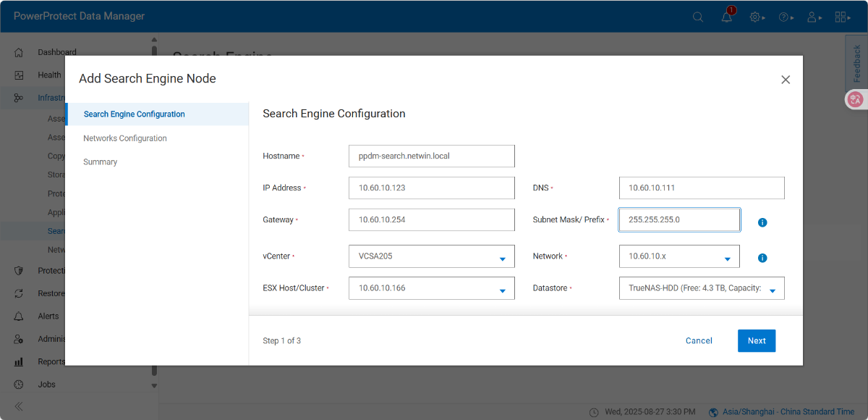Open the vCenter dropdown showing VCSA205
The width and height of the screenshot is (868, 420).
[x=432, y=256]
